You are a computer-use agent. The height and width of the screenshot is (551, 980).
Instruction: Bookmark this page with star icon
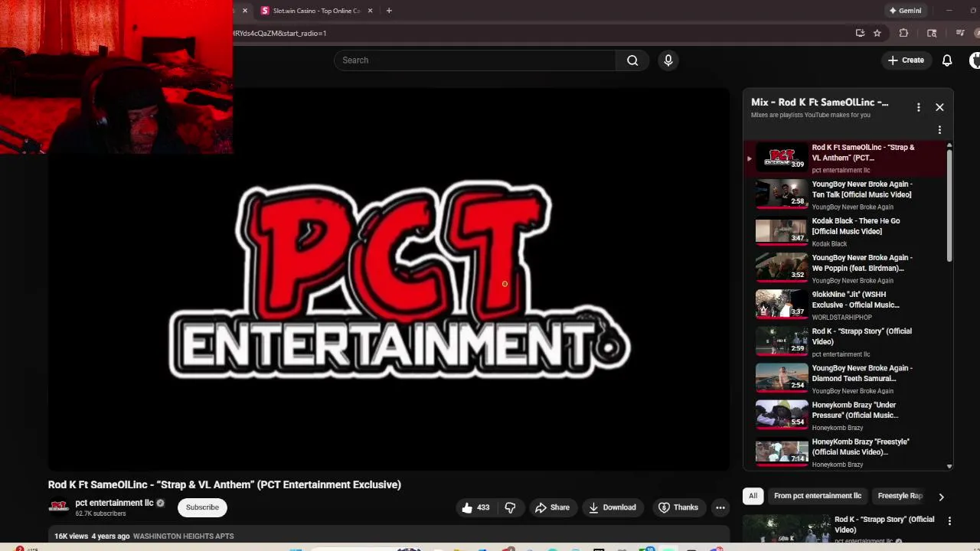click(877, 33)
